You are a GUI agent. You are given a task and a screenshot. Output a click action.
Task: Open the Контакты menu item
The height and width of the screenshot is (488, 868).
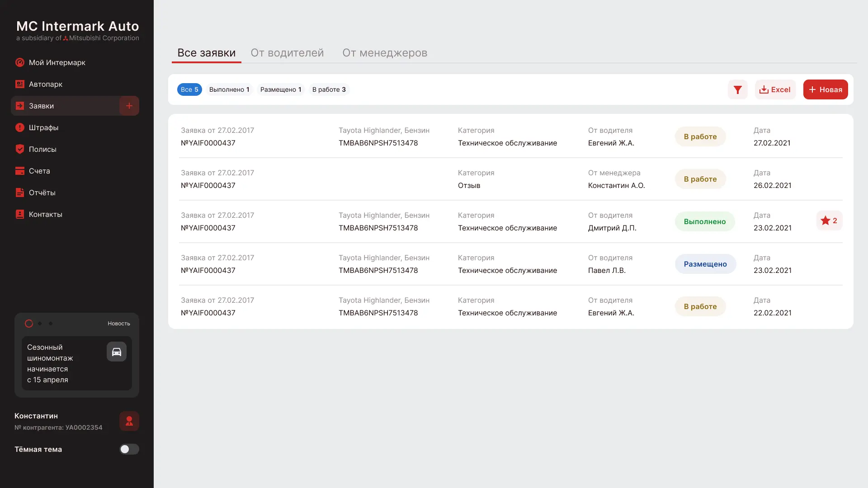coord(75,214)
